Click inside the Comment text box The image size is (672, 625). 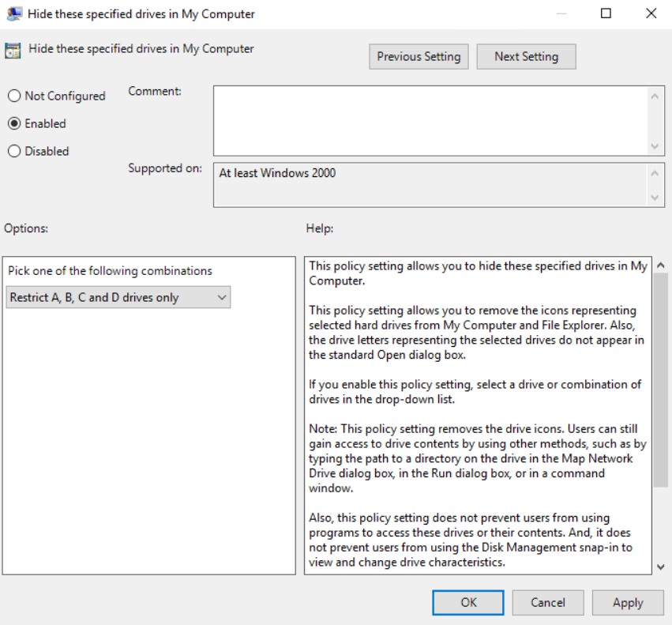click(x=430, y=120)
